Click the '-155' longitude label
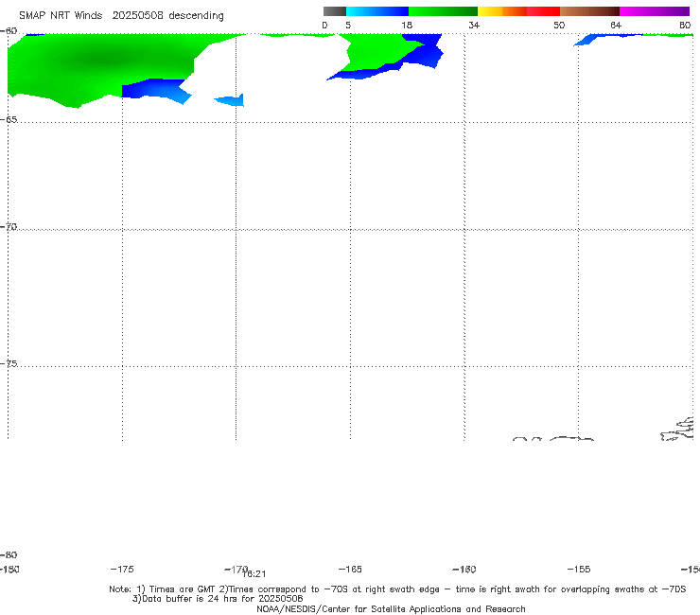The image size is (700, 615). click(579, 569)
